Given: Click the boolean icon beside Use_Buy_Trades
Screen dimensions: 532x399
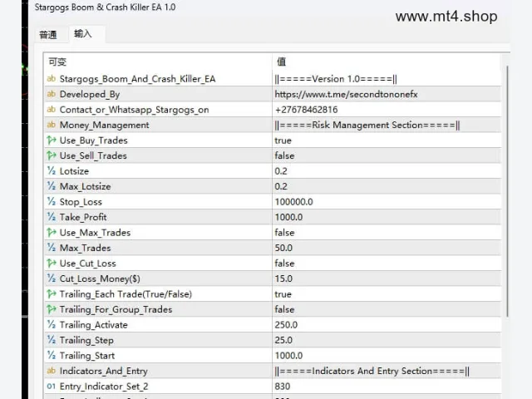Looking at the screenshot, I should pyautogui.click(x=52, y=140).
